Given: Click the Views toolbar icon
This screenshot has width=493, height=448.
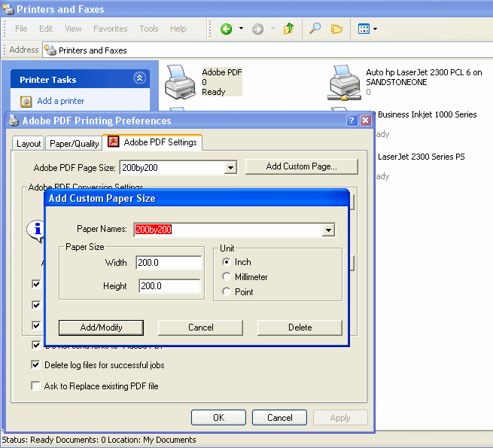Looking at the screenshot, I should (x=364, y=29).
